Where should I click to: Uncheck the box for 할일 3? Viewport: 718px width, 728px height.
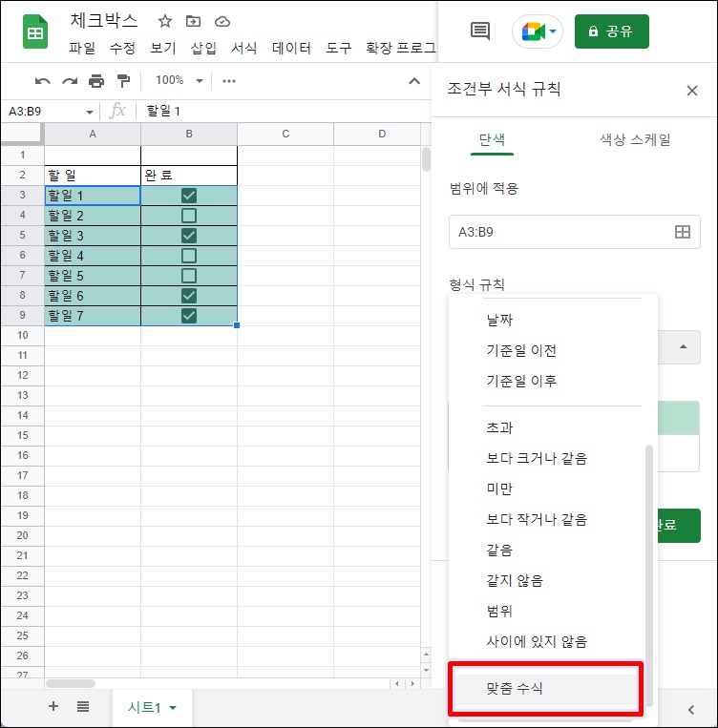189,236
